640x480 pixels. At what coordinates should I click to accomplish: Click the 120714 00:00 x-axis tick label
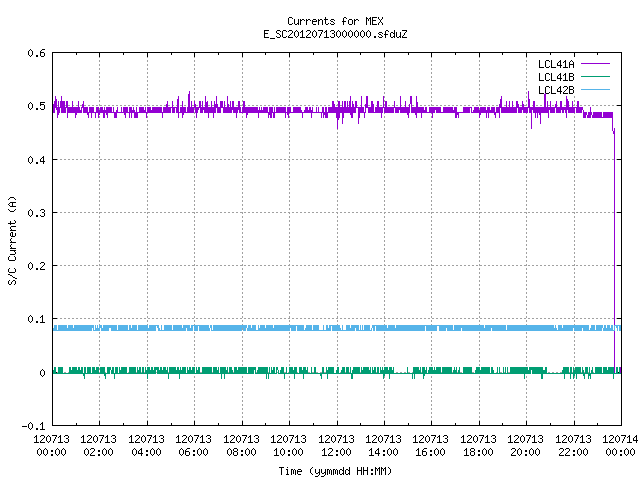pyautogui.click(x=620, y=446)
